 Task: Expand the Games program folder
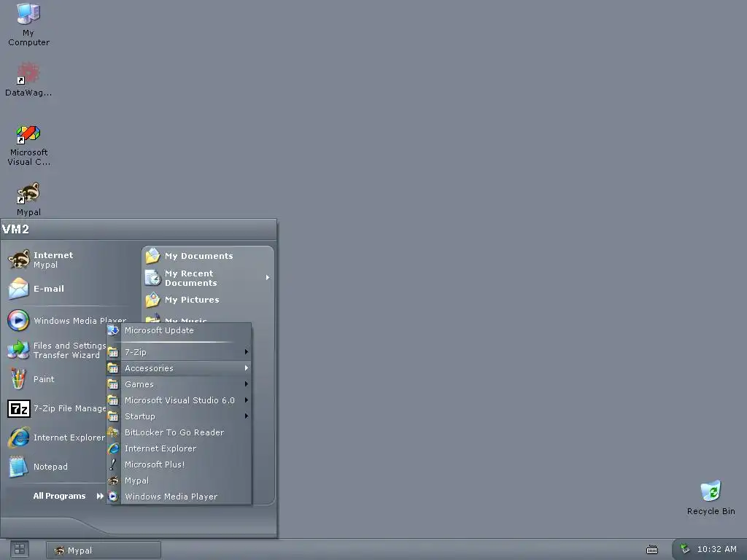point(179,384)
